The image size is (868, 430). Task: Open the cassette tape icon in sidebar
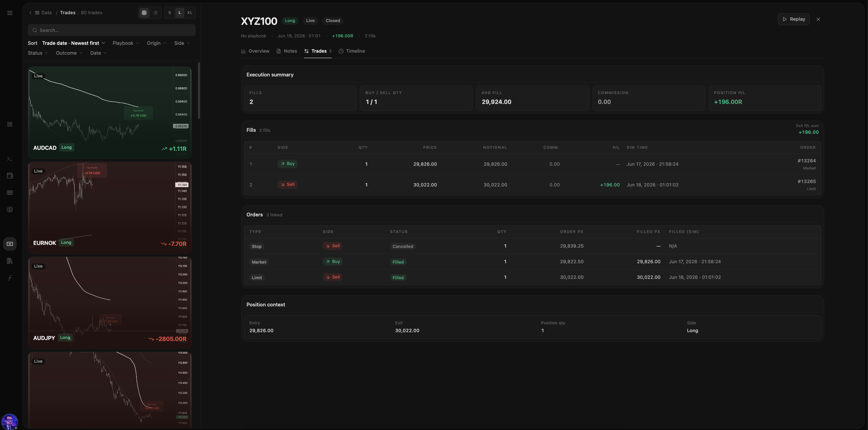10,193
